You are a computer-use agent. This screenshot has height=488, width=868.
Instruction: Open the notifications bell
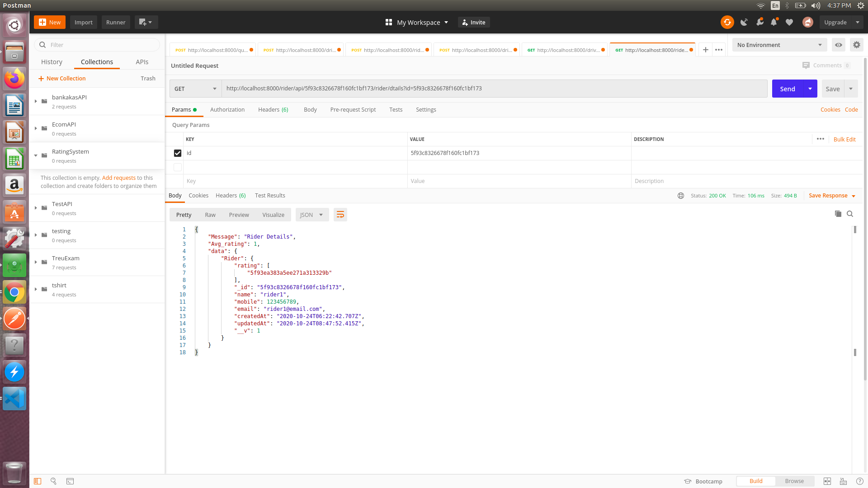[x=774, y=22]
